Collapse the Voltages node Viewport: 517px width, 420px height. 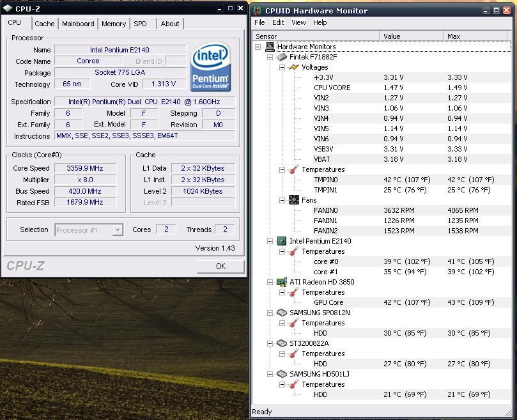282,67
